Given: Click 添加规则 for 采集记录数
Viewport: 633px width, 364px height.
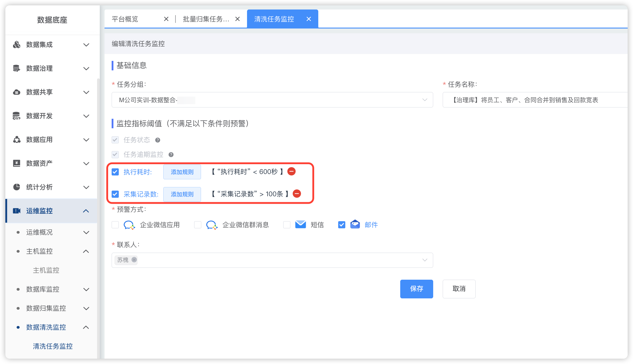Looking at the screenshot, I should 182,194.
